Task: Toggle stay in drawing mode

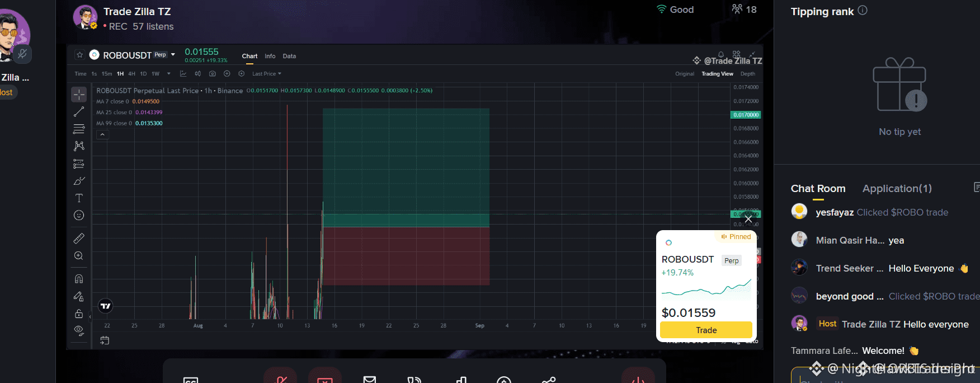Action: tap(79, 296)
